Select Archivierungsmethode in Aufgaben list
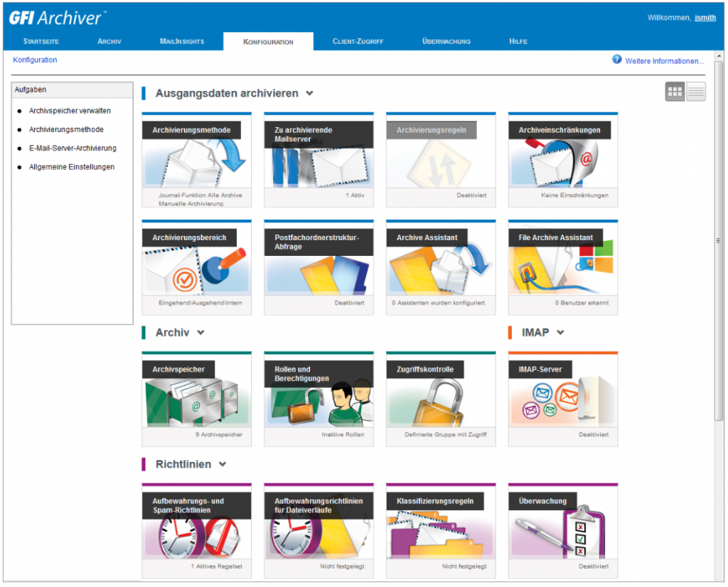Viewport: 728px width, 587px height. click(x=66, y=129)
